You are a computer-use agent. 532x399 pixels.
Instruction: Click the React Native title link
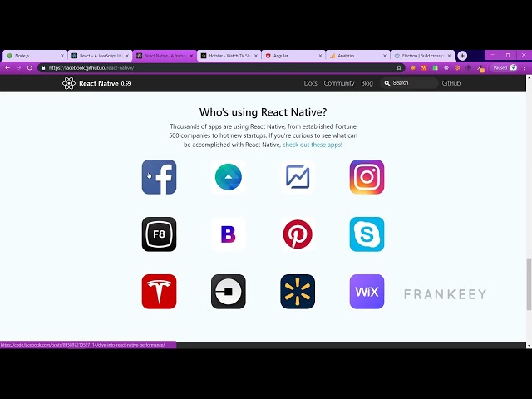point(99,83)
